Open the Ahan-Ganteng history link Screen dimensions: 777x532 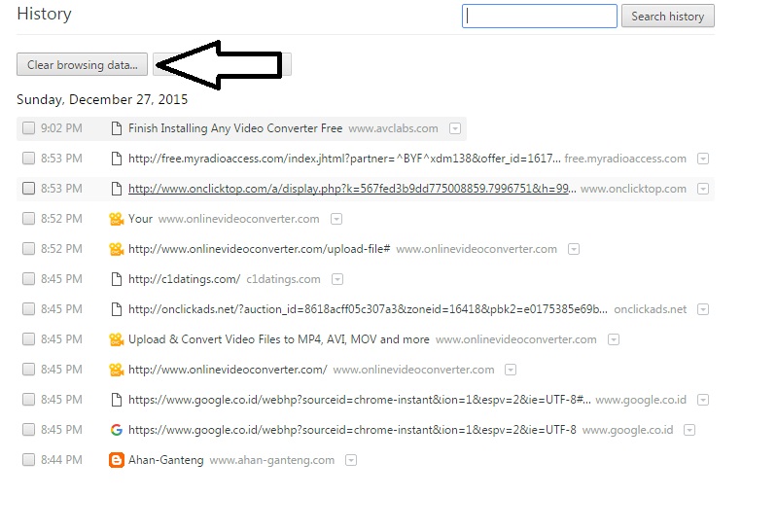166,460
